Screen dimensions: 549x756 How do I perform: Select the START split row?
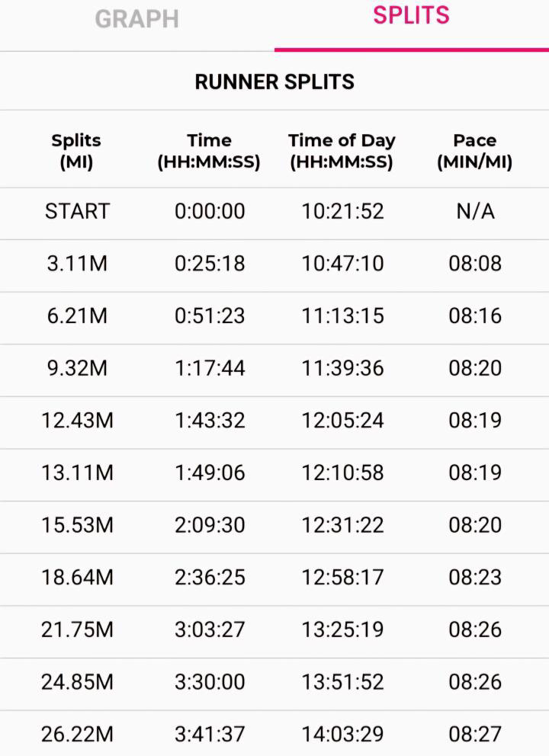tap(274, 212)
